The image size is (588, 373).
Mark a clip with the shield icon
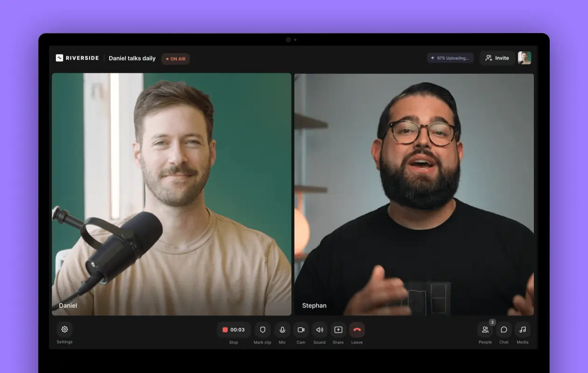point(262,330)
